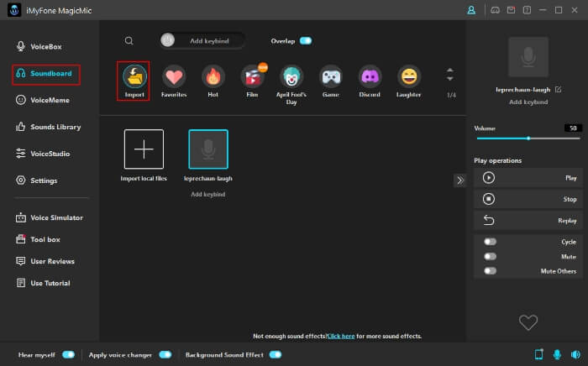Screen dimensions: 588x366
Task: Click the Stop operation button
Action: pyautogui.click(x=528, y=199)
